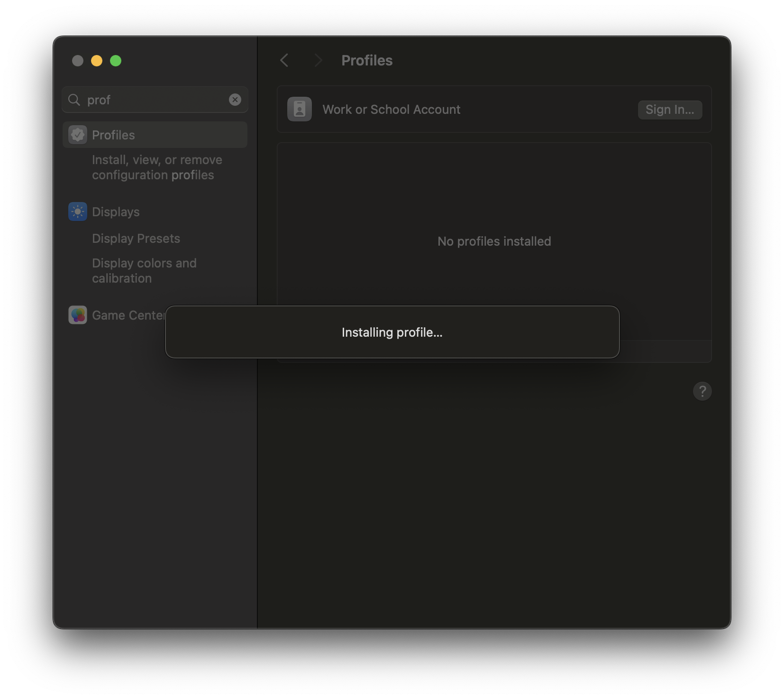This screenshot has height=699, width=784.
Task: Click the Game Center colorful icon
Action: [x=78, y=315]
